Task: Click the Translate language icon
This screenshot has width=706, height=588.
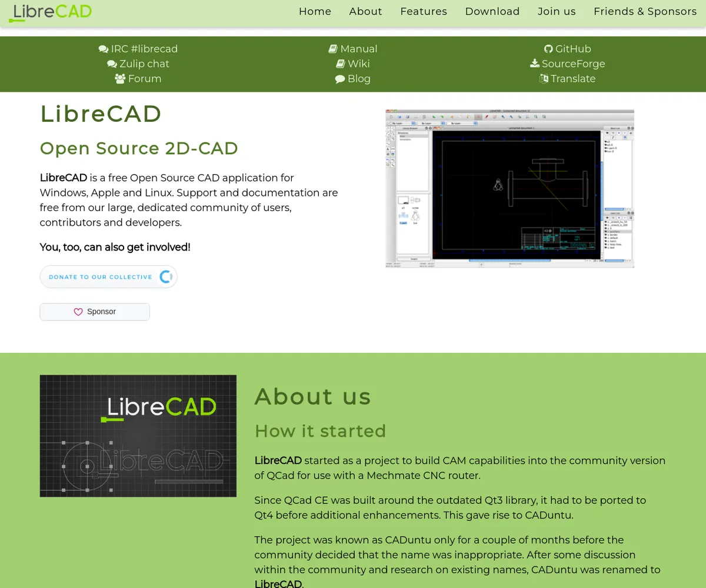Action: [544, 79]
